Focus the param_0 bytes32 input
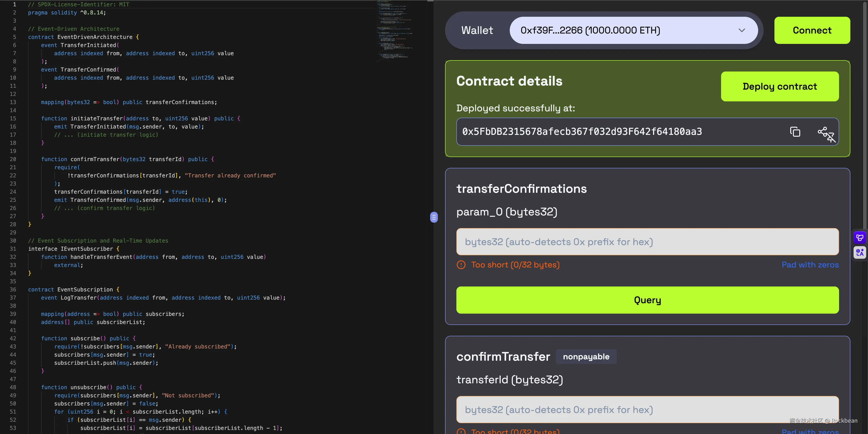 coord(647,242)
